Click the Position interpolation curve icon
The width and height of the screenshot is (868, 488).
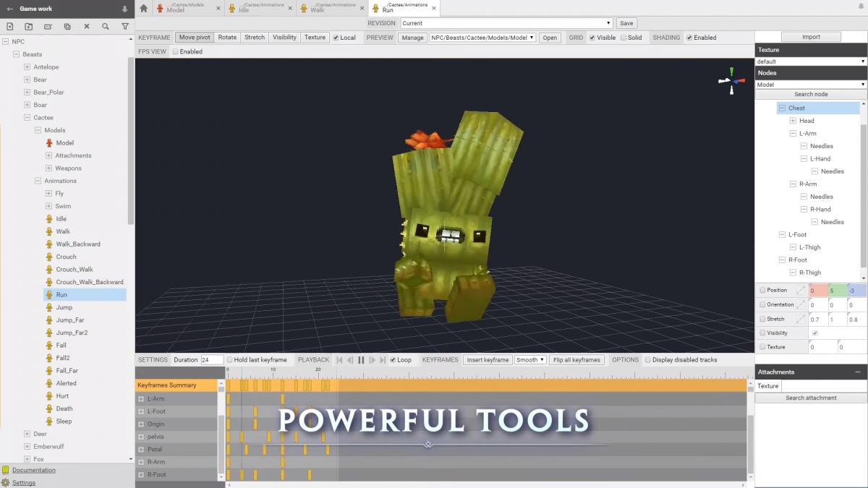point(800,290)
